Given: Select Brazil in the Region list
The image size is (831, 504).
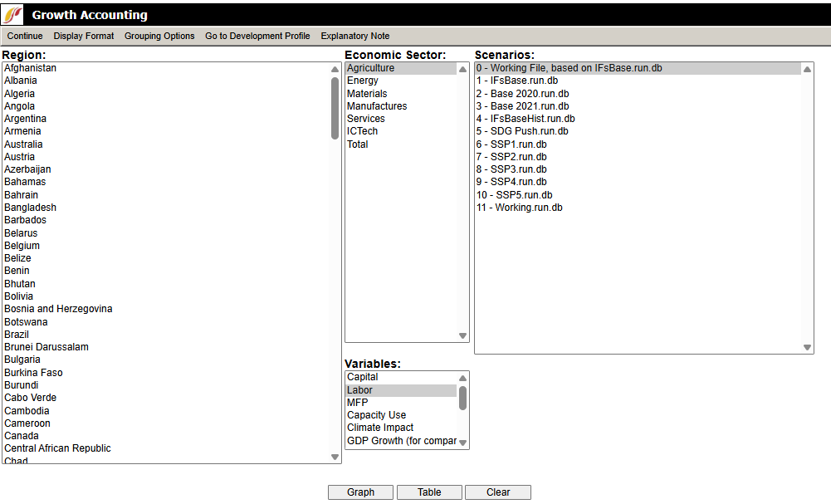Looking at the screenshot, I should coord(17,335).
